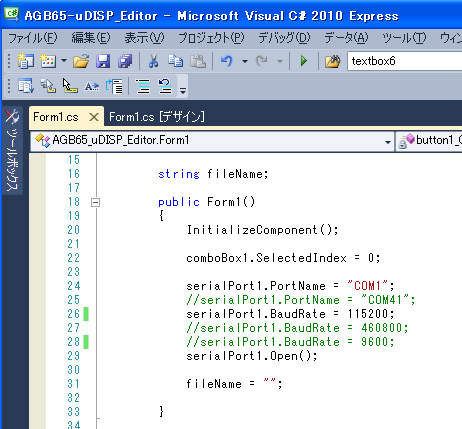The height and width of the screenshot is (429, 462).
Task: Click the New Project toolbar icon
Action: pyautogui.click(x=26, y=61)
